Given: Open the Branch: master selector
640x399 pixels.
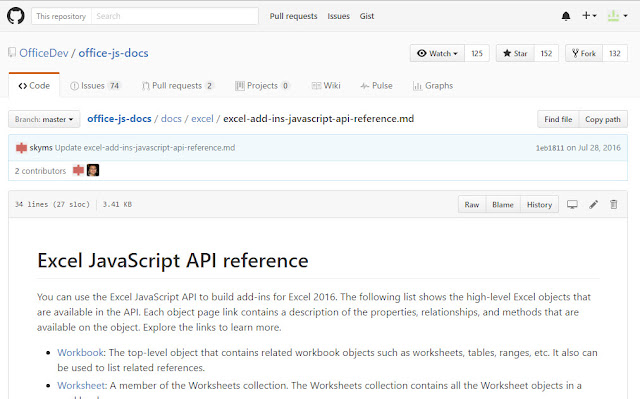Looking at the screenshot, I should click(44, 120).
